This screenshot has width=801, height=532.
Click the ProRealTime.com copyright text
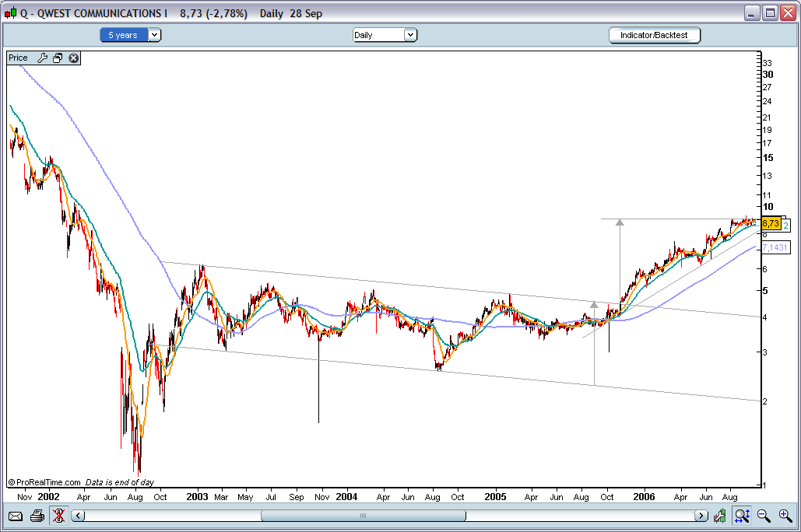[44, 482]
